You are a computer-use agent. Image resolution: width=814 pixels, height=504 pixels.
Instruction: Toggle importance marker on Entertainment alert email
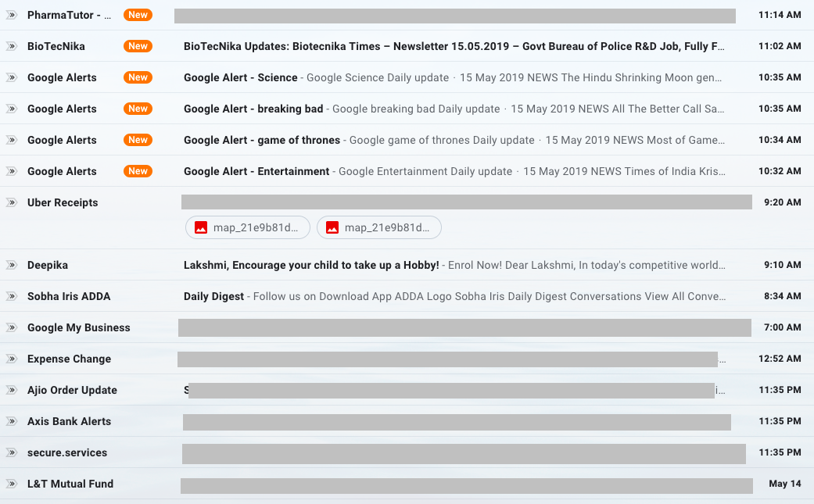tap(12, 171)
